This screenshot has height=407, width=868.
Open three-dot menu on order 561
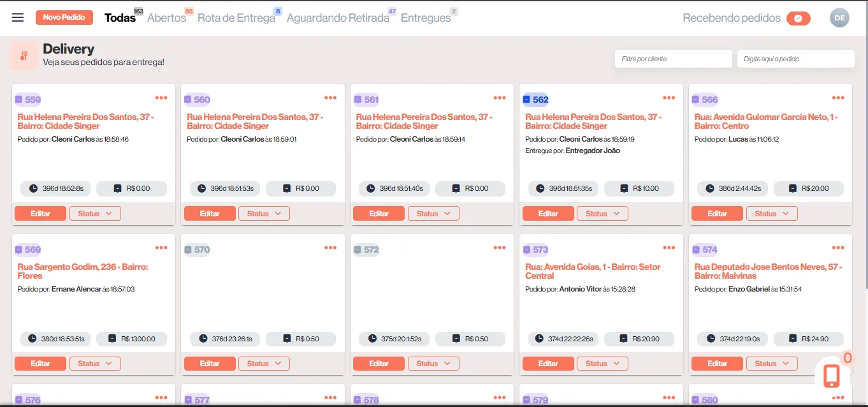pos(500,98)
